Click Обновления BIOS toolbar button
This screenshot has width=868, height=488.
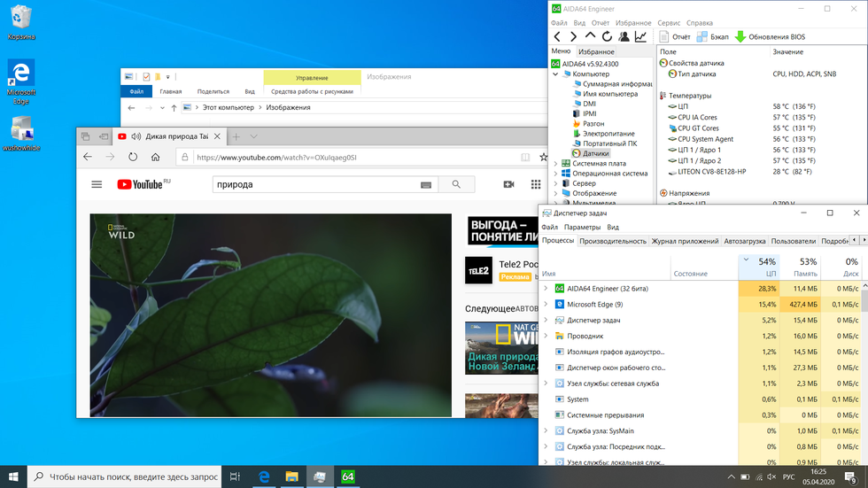(x=770, y=37)
